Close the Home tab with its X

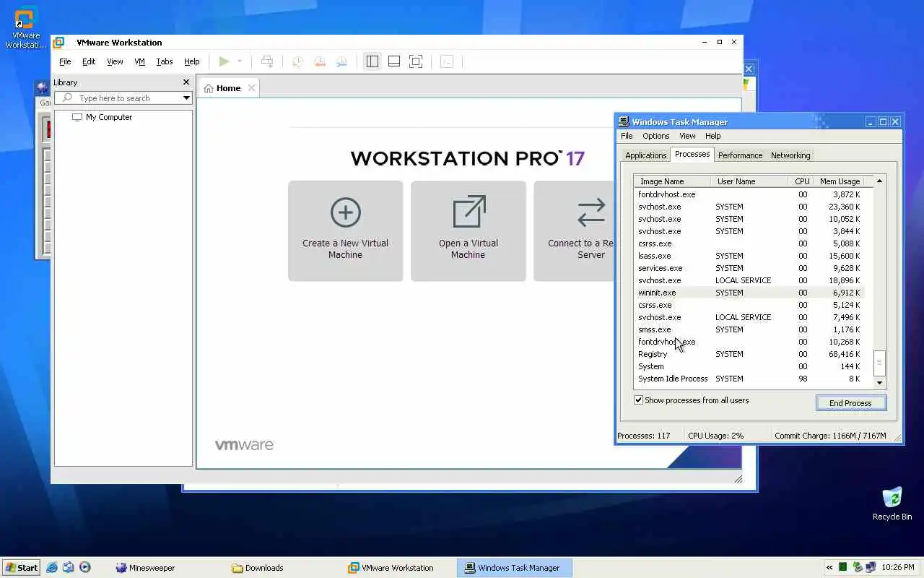tap(251, 88)
